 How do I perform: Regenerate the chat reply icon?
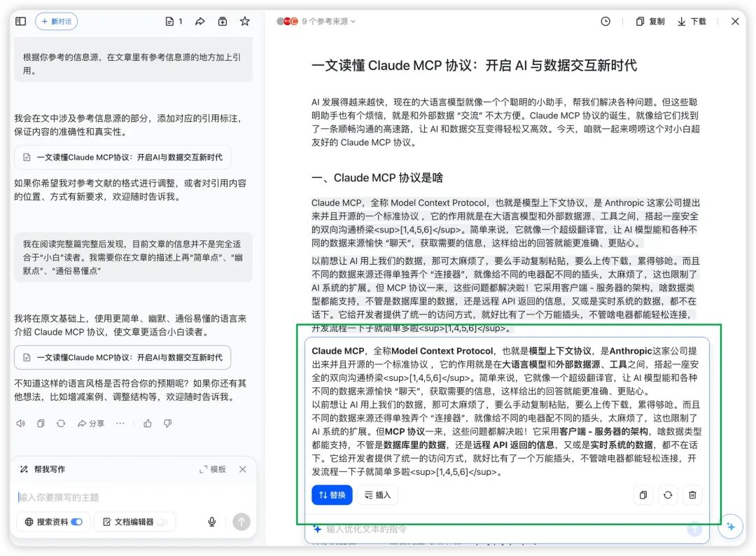click(x=61, y=424)
